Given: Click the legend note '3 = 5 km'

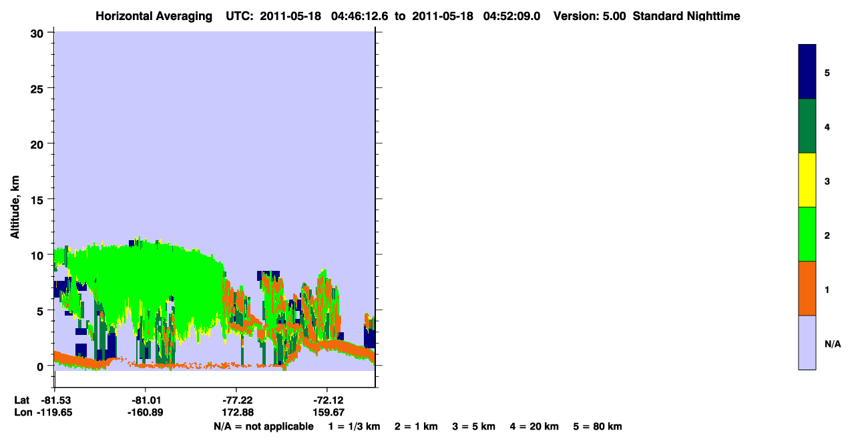Looking at the screenshot, I should tap(474, 426).
